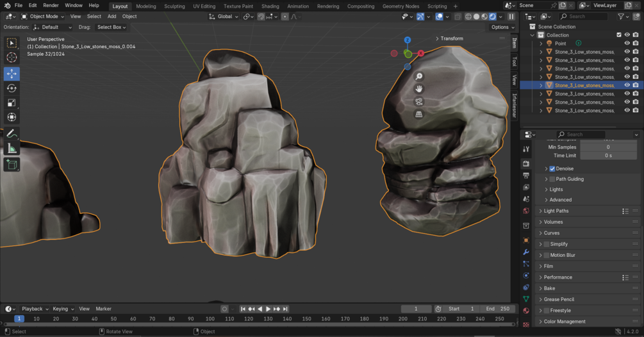Open the viewport Add menu

coord(111,17)
